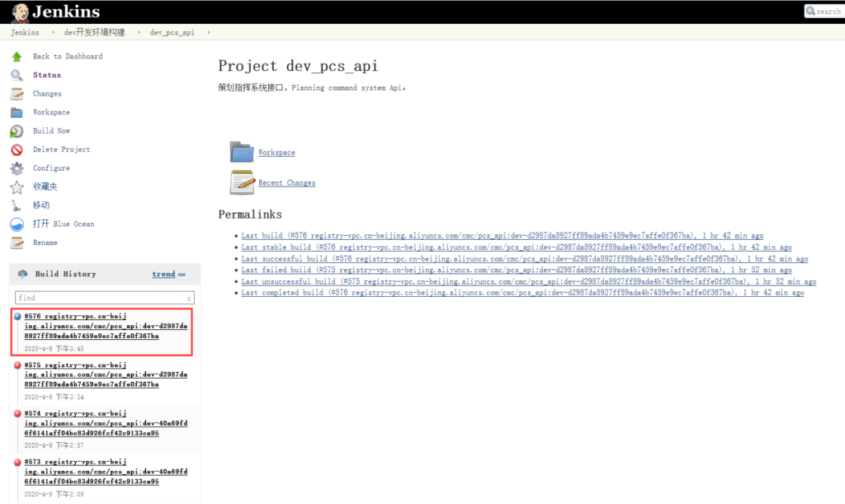Star the project with the 收藏夹 icon
This screenshot has height=504, width=845.
(x=17, y=186)
